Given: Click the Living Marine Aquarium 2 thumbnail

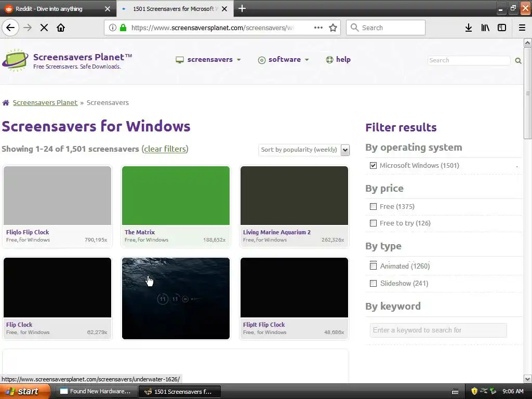Looking at the screenshot, I should pyautogui.click(x=294, y=195).
